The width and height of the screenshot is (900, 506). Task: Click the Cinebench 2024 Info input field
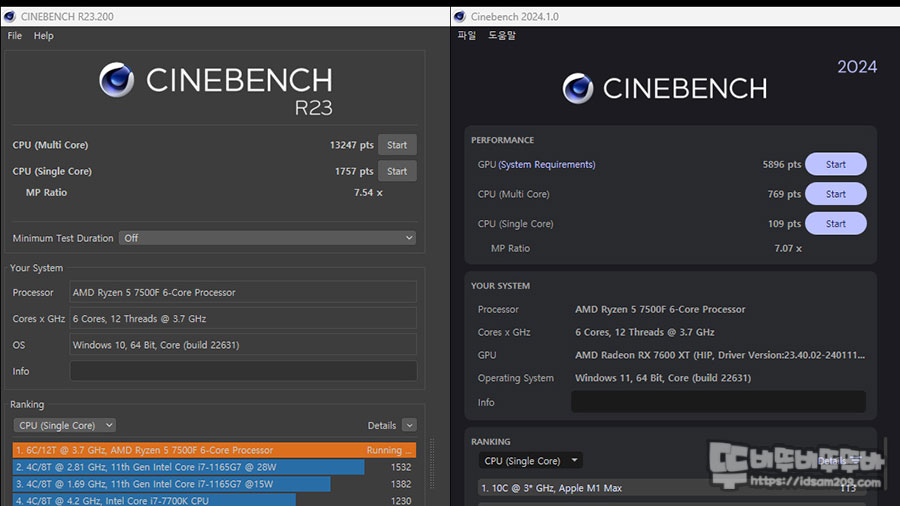tap(718, 402)
